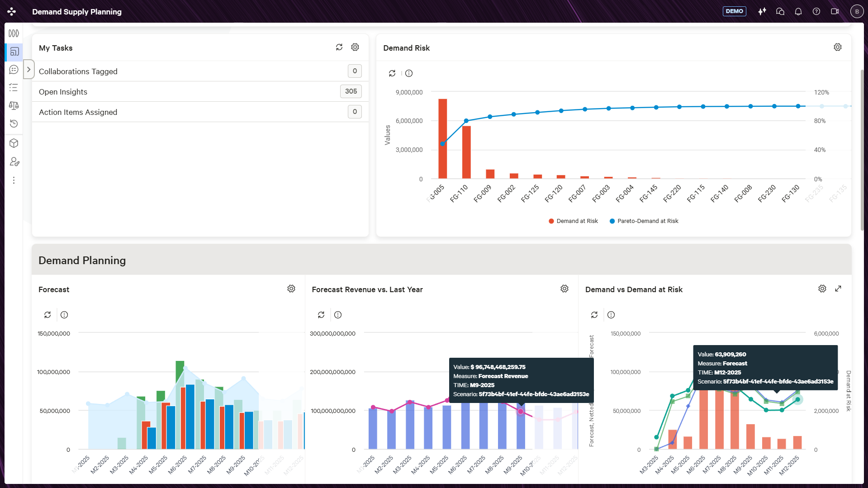Open the video camera icon in header

(835, 11)
